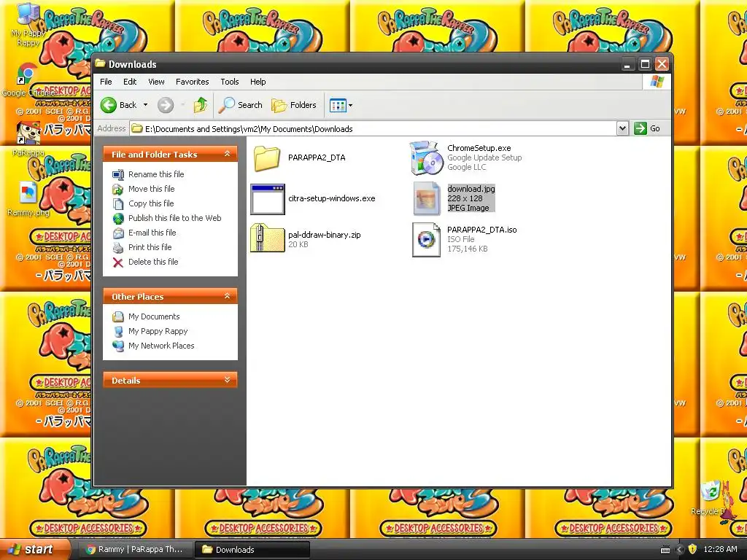
Task: Collapse the Other Places panel
Action: 228,296
